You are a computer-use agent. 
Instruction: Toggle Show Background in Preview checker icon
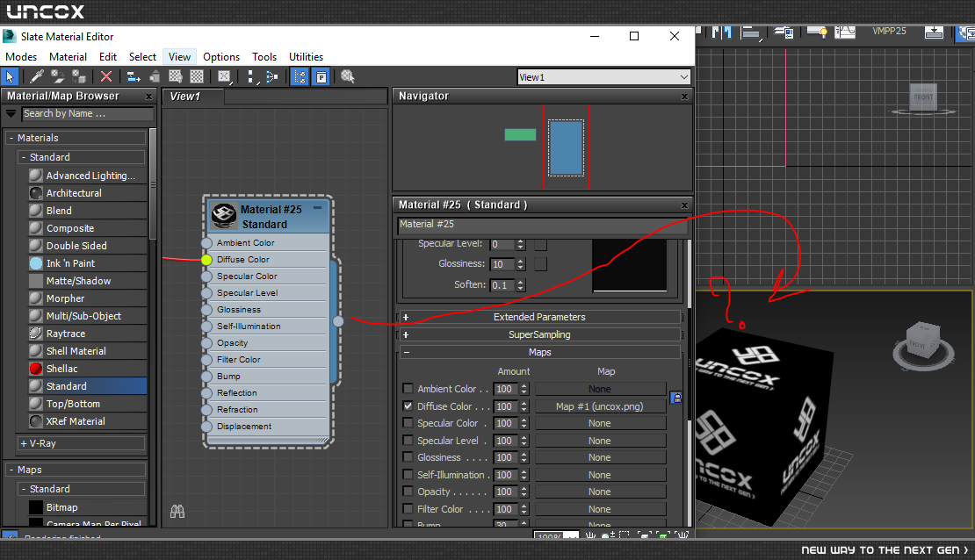pyautogui.click(x=197, y=77)
